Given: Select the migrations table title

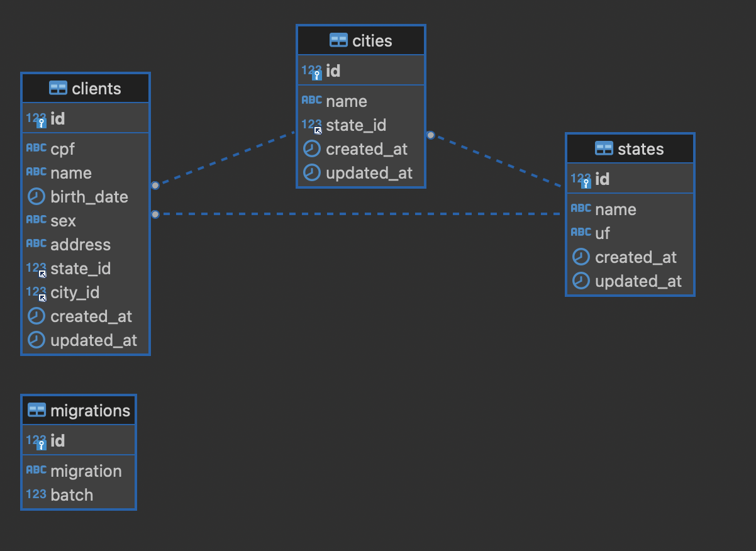Looking at the screenshot, I should 90,411.
